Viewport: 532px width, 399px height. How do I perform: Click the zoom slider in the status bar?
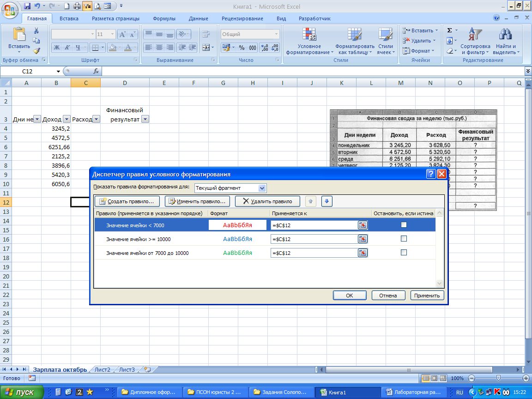click(498, 378)
